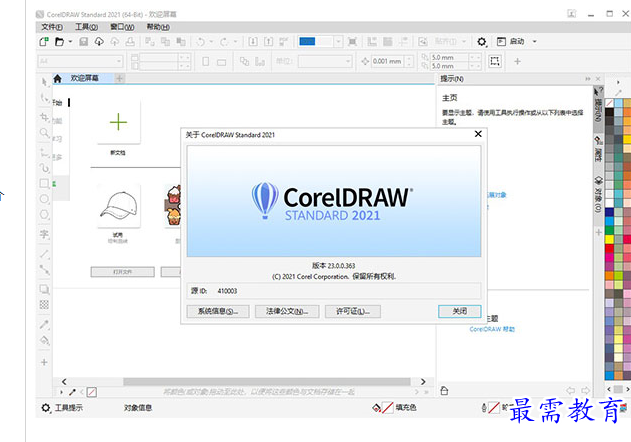Open the A4 page size dropdown

(119, 62)
